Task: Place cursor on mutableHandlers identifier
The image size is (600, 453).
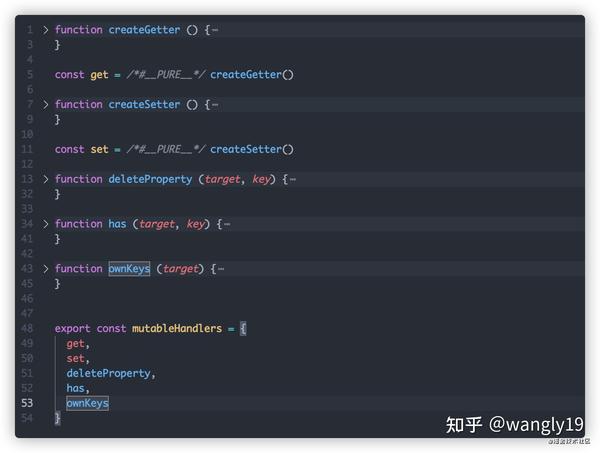Action: point(176,329)
